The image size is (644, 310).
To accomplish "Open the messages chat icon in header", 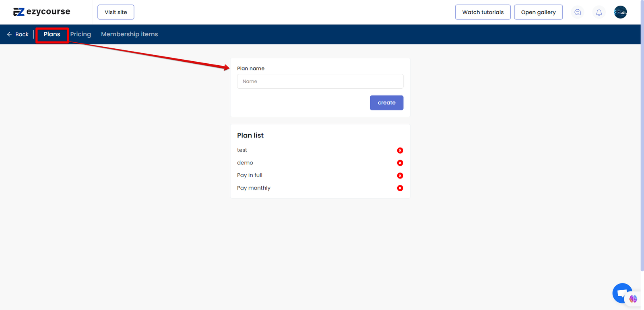I will [x=578, y=12].
